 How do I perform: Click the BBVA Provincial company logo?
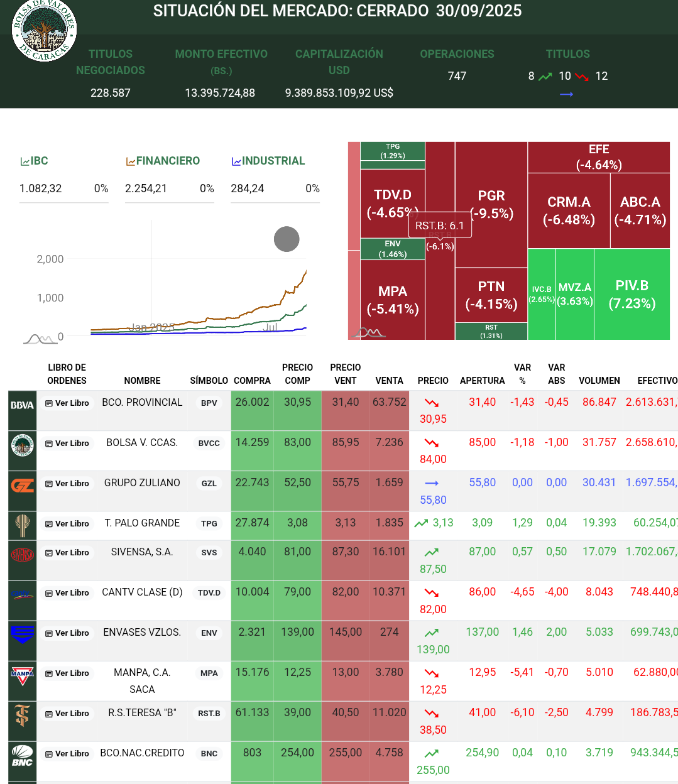22,405
